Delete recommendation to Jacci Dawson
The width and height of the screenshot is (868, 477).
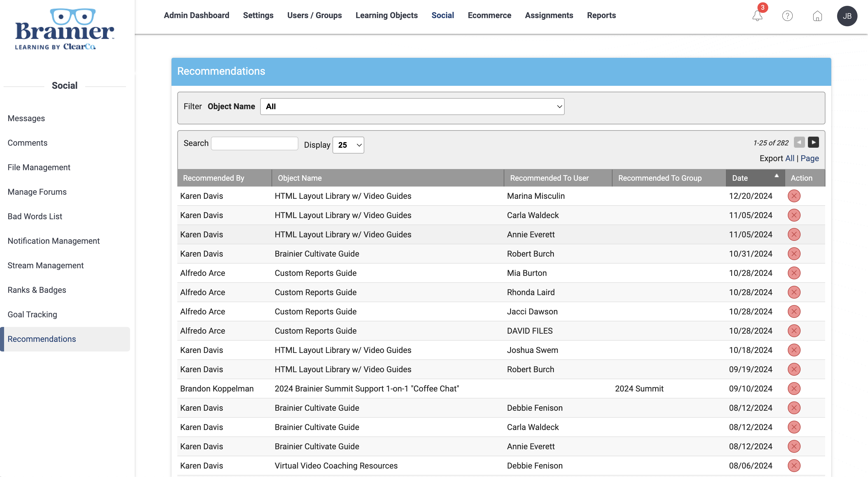(x=794, y=311)
